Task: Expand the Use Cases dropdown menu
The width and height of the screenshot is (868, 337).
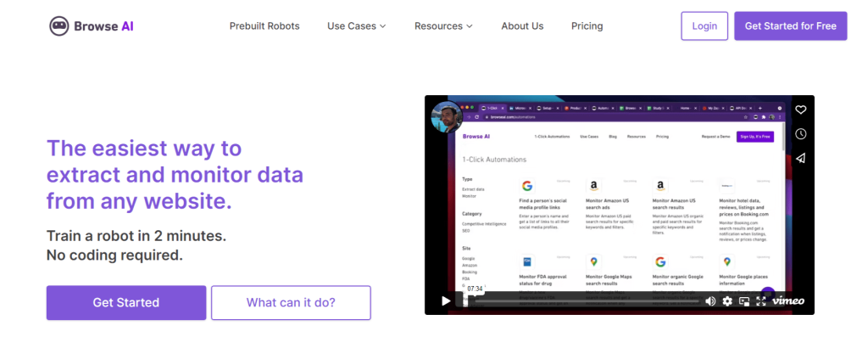Action: (357, 26)
